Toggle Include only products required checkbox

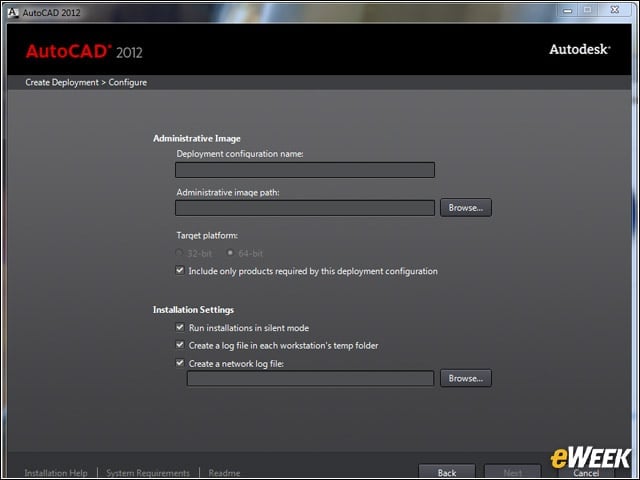(x=180, y=271)
